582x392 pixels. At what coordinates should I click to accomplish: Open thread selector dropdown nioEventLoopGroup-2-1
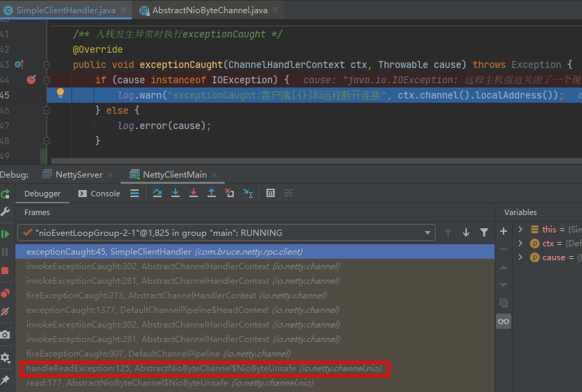pos(226,232)
